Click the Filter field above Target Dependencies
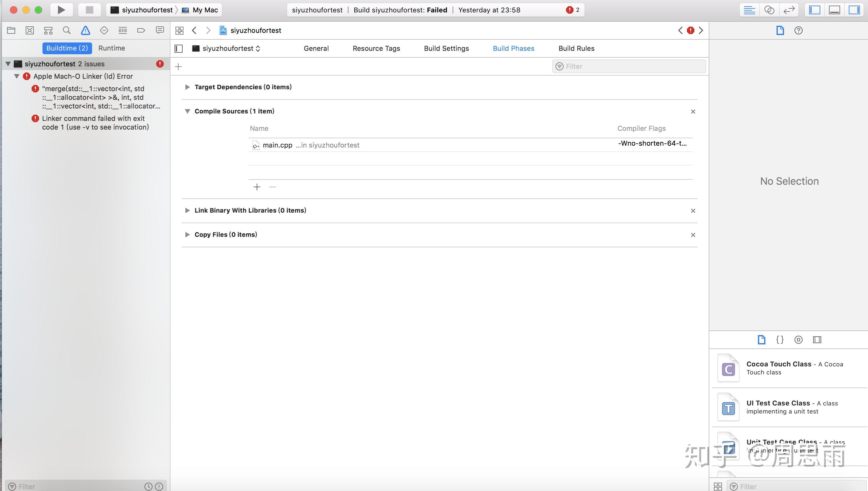Image resolution: width=868 pixels, height=491 pixels. click(x=629, y=66)
